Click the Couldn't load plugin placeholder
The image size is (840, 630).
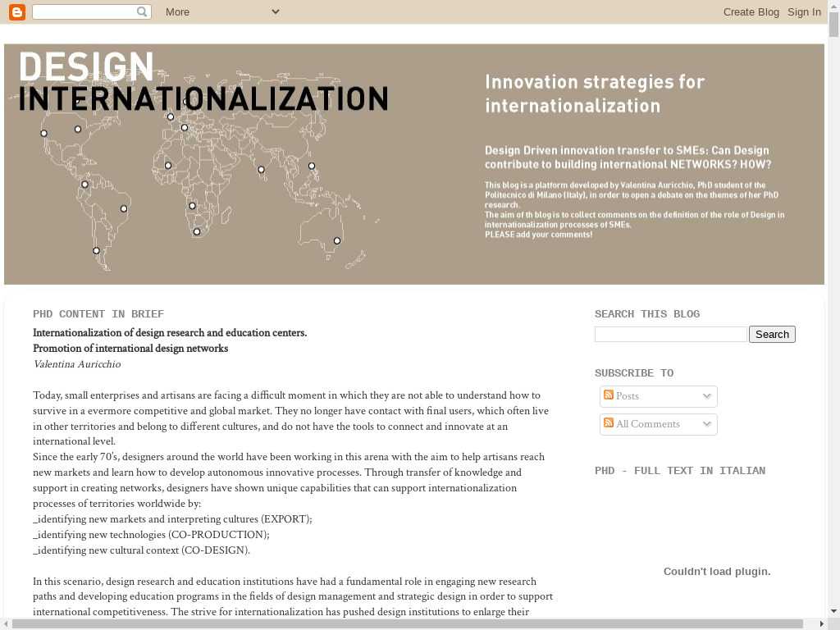tap(716, 572)
